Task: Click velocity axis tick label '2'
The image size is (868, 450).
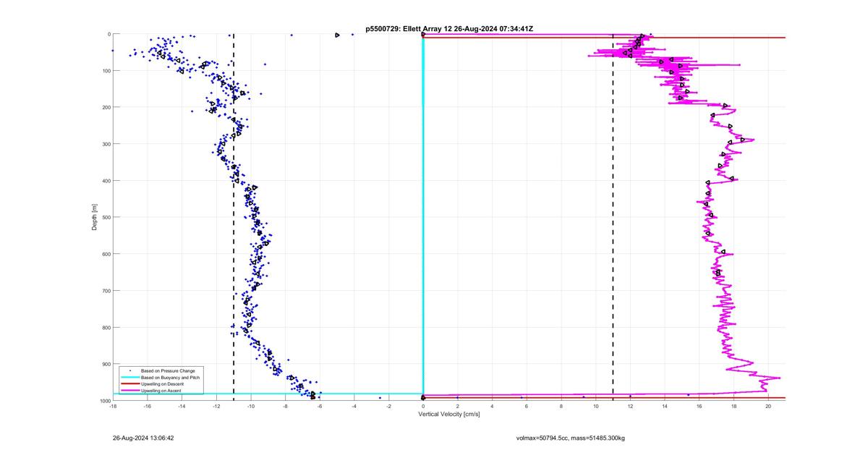Action: 458,407
